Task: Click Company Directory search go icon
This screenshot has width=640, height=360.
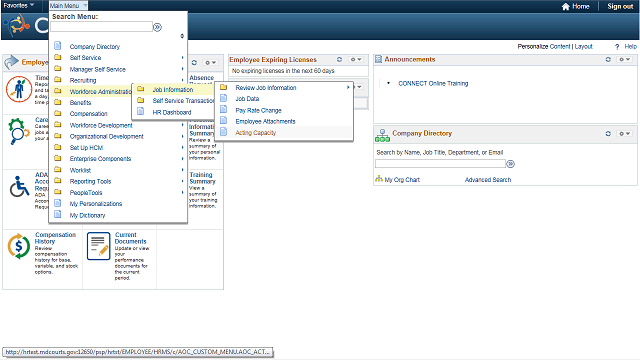Action: (x=511, y=164)
